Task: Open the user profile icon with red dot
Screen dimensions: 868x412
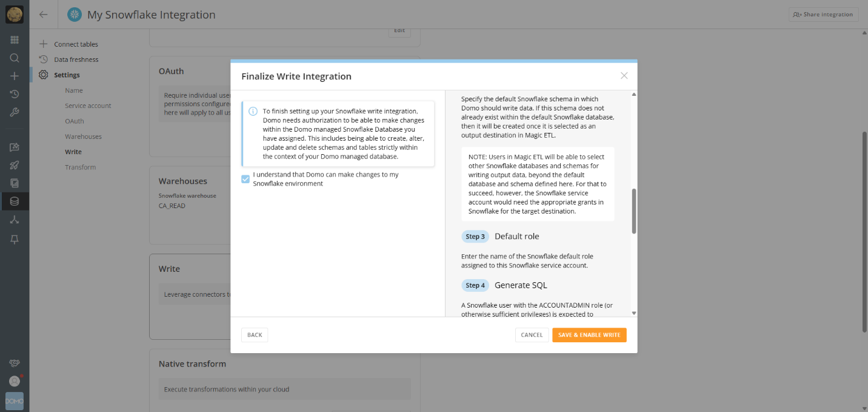Action: pos(15,381)
